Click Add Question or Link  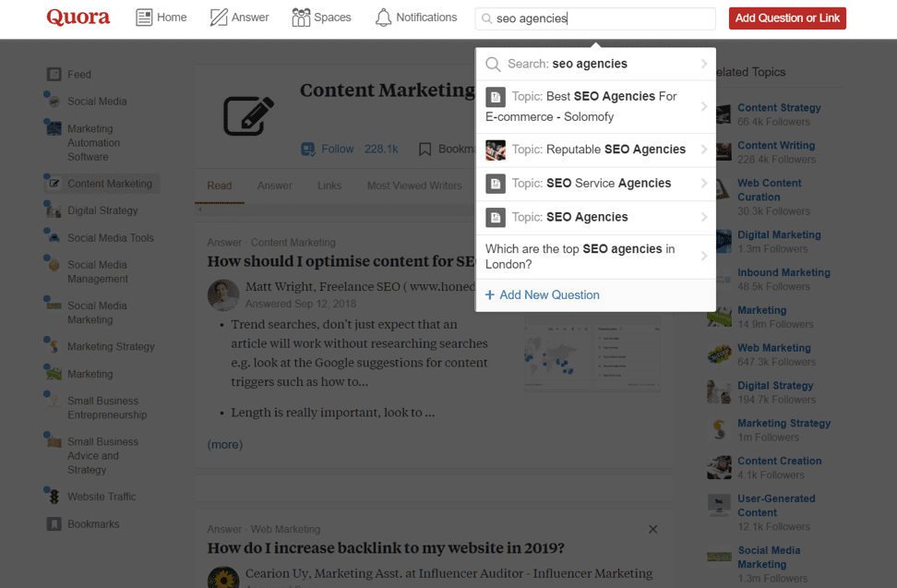coord(787,18)
